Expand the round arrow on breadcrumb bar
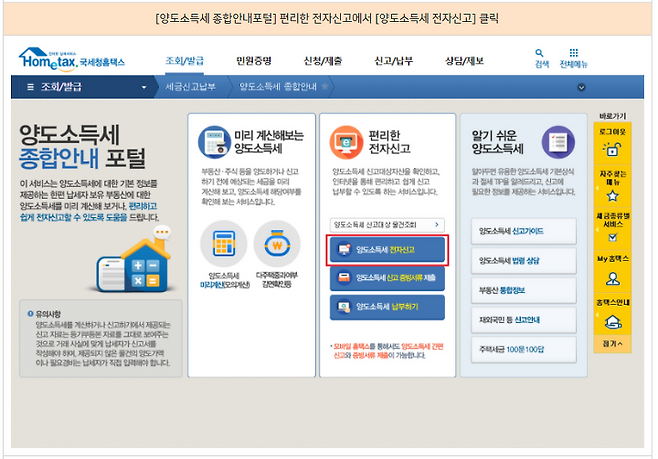The height and width of the screenshot is (459, 658). pyautogui.click(x=580, y=87)
